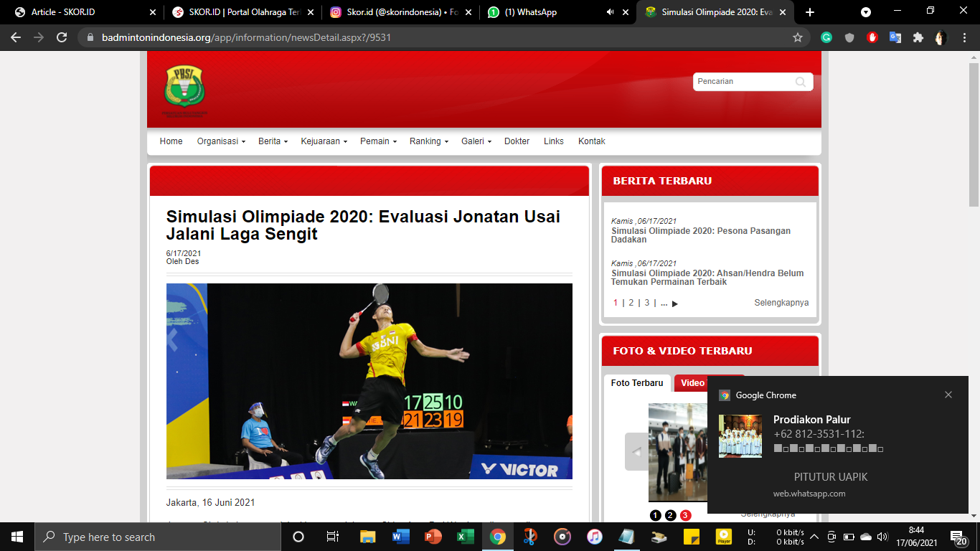Screen dimensions: 980x551
Task: Open Excel from the taskbar
Action: [465, 537]
